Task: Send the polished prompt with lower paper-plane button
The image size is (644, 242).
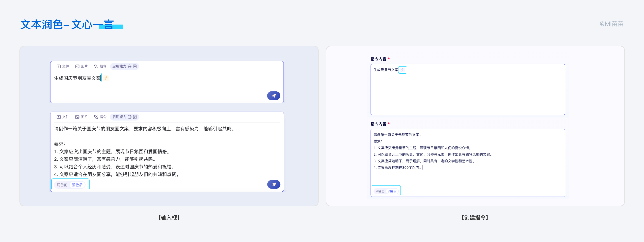Action: point(274,184)
